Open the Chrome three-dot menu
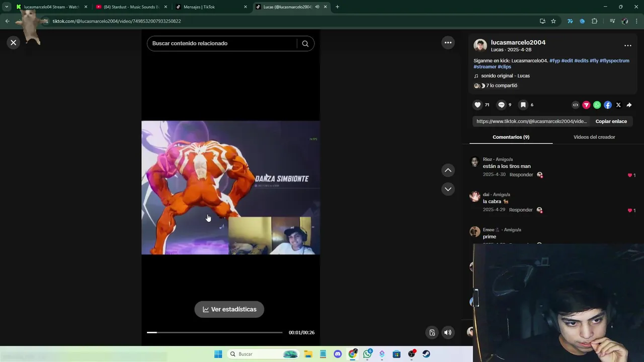This screenshot has width=644, height=362. pyautogui.click(x=637, y=21)
